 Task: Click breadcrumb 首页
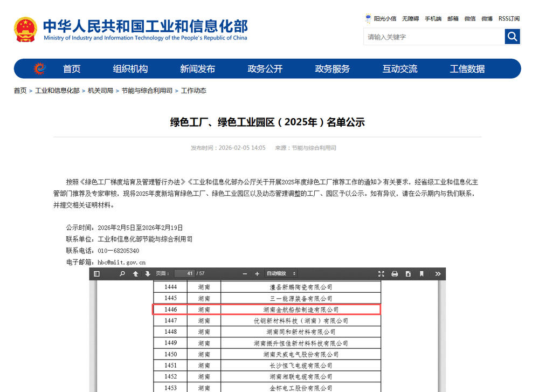pyautogui.click(x=20, y=91)
